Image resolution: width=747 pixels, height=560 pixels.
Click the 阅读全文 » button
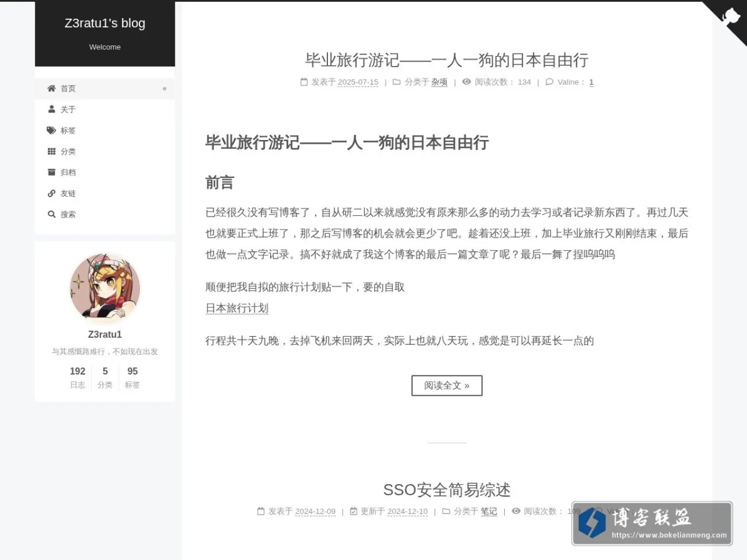447,385
